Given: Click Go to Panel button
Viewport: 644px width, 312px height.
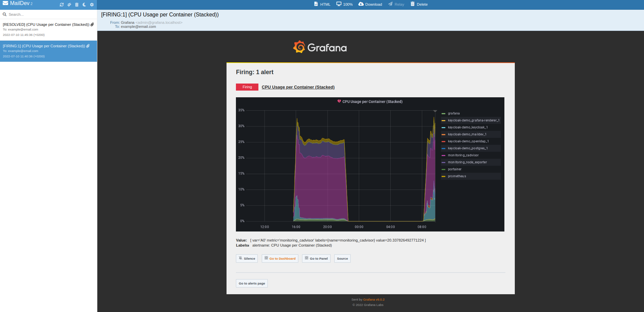Looking at the screenshot, I should pos(316,258).
